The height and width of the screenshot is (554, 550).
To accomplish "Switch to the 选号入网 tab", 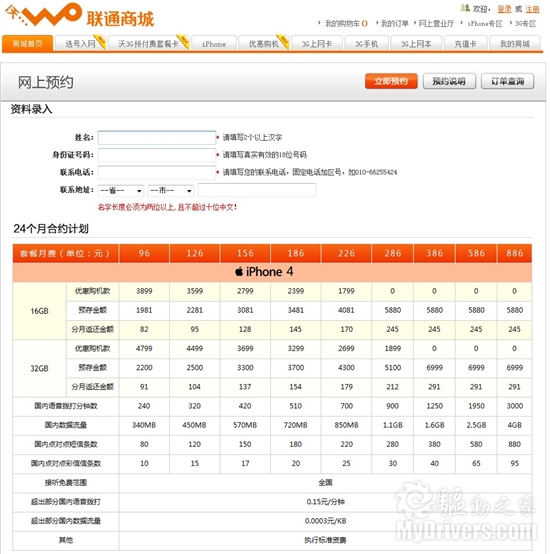I will click(x=81, y=43).
